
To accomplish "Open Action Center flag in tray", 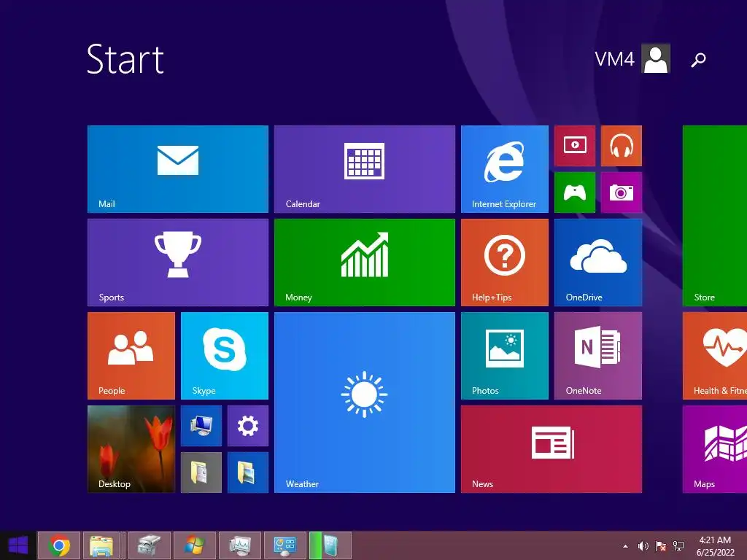I will click(661, 546).
